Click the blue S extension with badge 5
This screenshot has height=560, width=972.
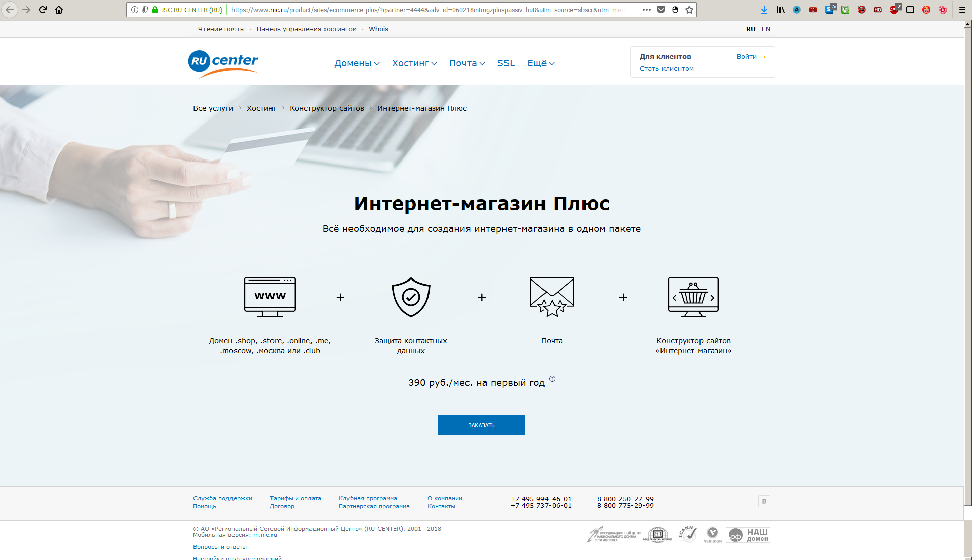pyautogui.click(x=830, y=9)
